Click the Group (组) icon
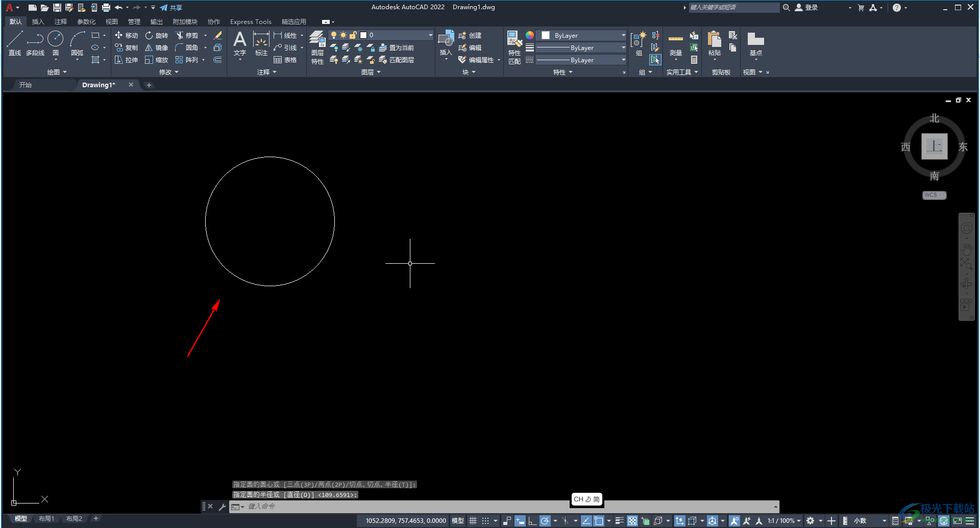Image resolution: width=980 pixels, height=528 pixels. pyautogui.click(x=639, y=43)
